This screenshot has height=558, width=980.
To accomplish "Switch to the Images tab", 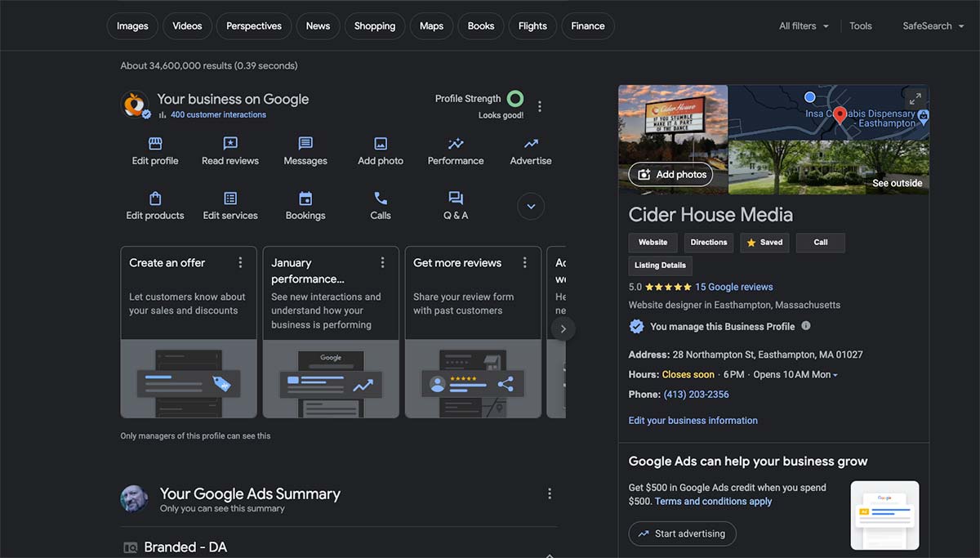I will [132, 26].
